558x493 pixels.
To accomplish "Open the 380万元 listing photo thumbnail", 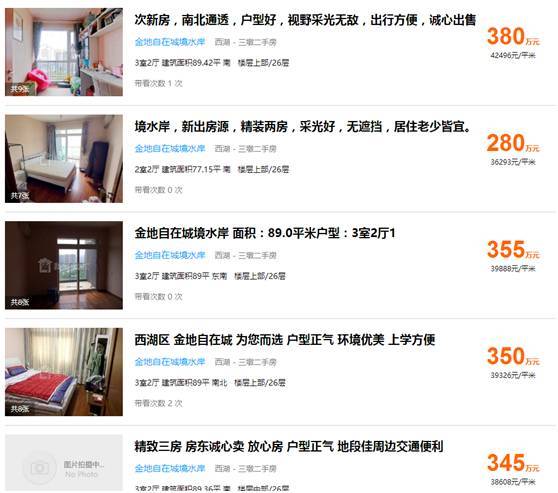I will (64, 52).
